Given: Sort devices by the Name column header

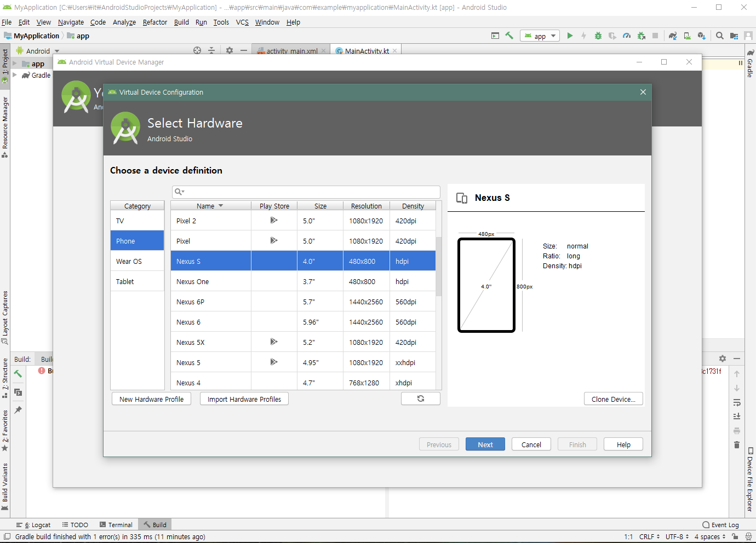Looking at the screenshot, I should [x=210, y=206].
